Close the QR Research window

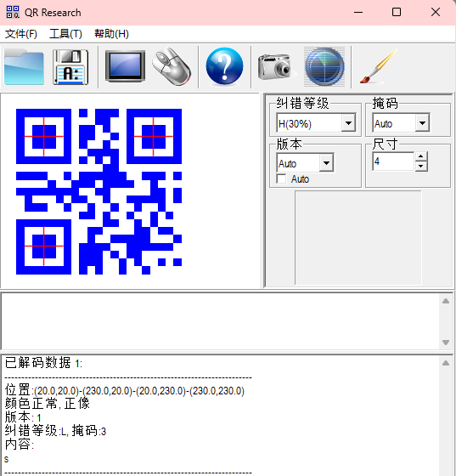click(436, 12)
